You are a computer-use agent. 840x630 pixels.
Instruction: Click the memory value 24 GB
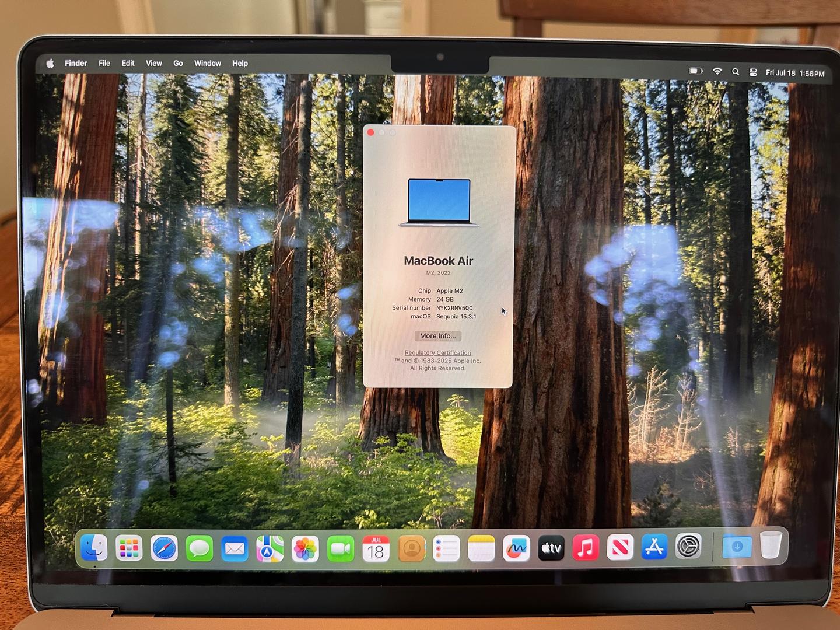445,299
